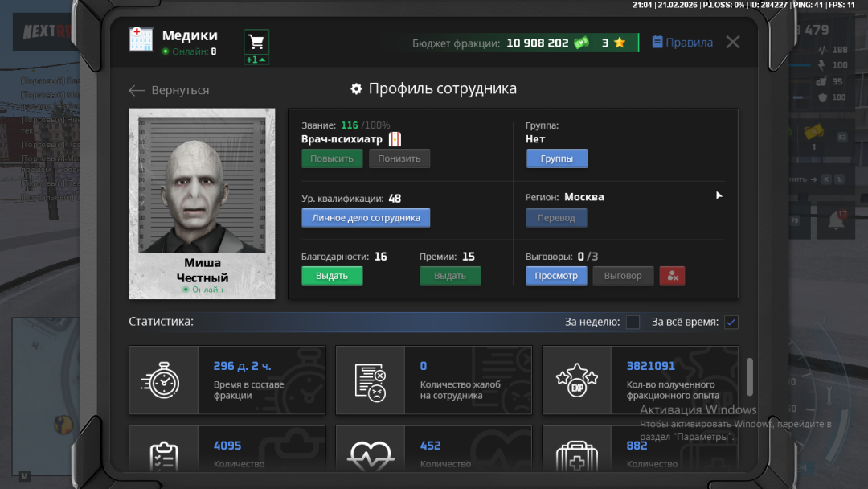Click the red dismiss employee icon
Screen dimensions: 868x489
tap(672, 275)
